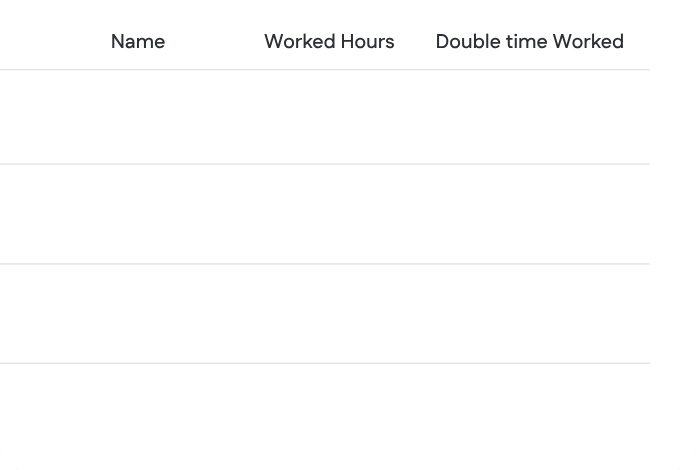This screenshot has width=696, height=470.
Task: Select second row cell under Worked Hours
Action: pyautogui.click(x=329, y=214)
